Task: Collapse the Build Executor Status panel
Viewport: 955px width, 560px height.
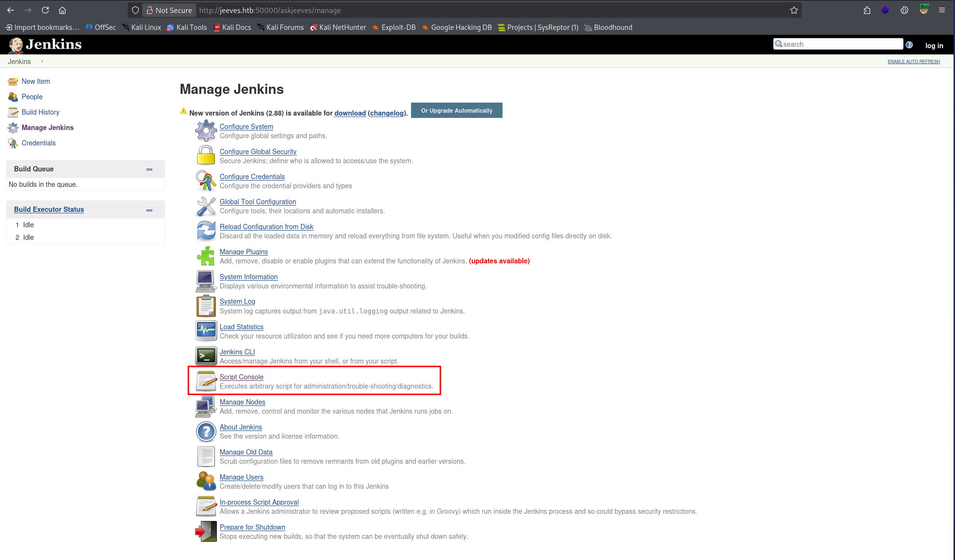Action: point(148,210)
